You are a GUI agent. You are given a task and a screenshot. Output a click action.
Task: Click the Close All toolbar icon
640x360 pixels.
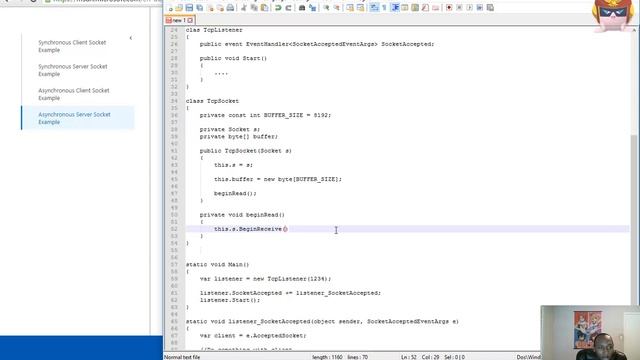coord(220,8)
